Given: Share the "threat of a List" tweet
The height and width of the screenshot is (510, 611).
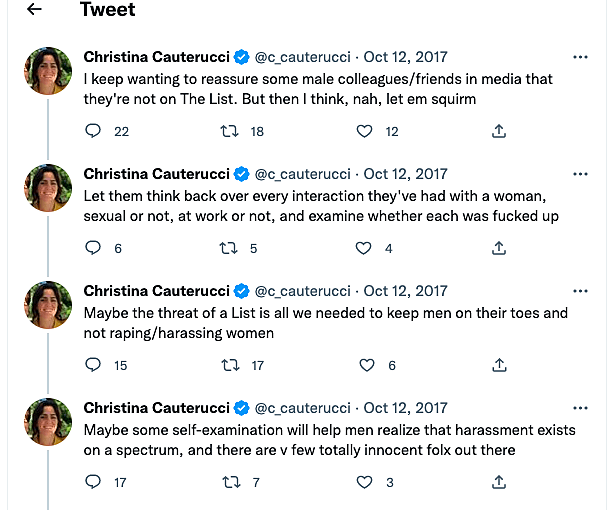Looking at the screenshot, I should 499,365.
